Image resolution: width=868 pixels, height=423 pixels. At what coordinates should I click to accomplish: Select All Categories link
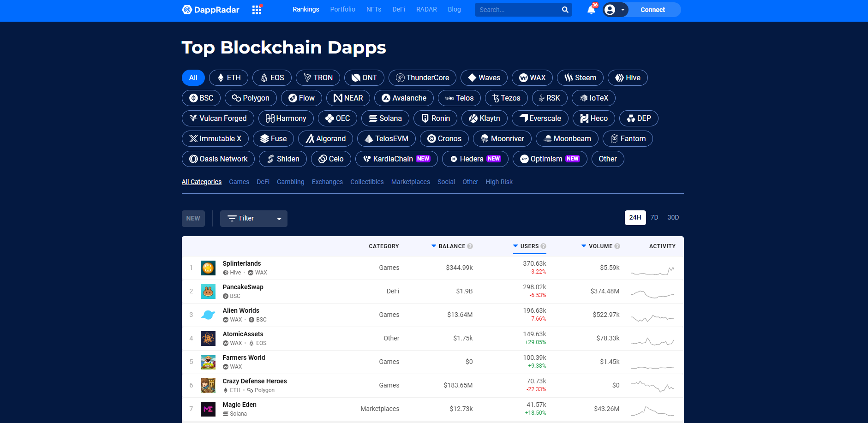click(202, 182)
